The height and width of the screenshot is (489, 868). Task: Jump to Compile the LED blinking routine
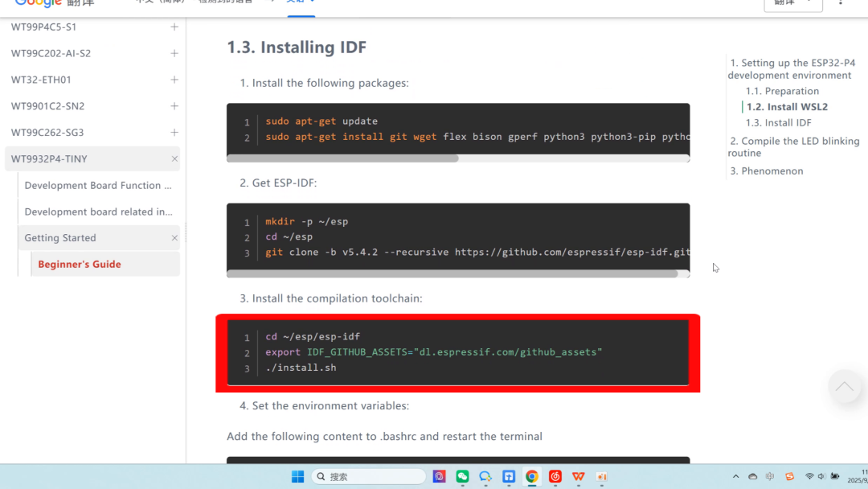794,146
